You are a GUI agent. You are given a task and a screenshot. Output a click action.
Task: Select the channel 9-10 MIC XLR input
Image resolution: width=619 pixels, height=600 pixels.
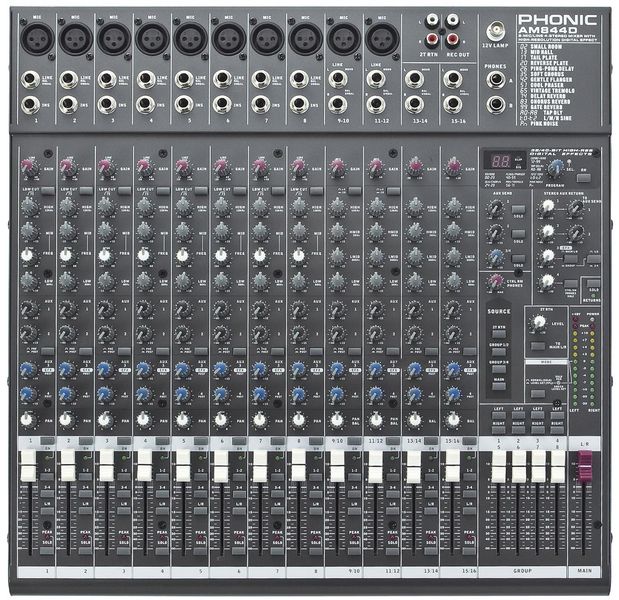[x=343, y=39]
